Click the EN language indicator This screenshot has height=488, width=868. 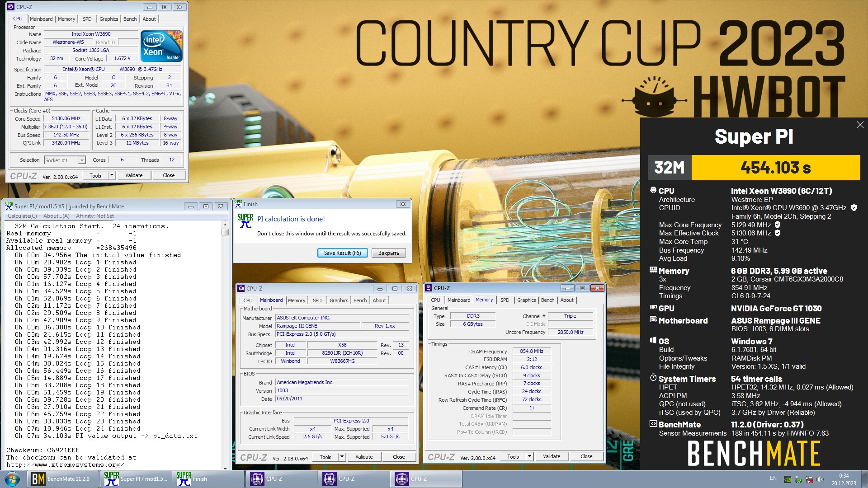click(x=773, y=478)
